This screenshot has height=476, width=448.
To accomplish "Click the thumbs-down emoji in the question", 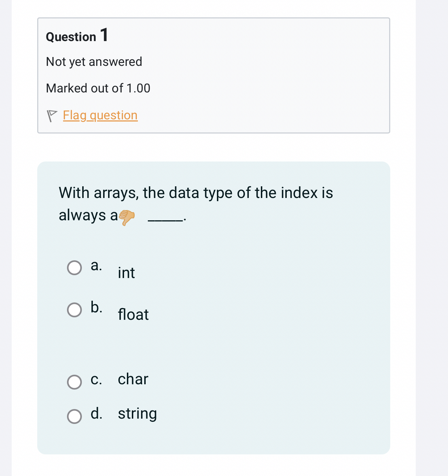I will 128,216.
